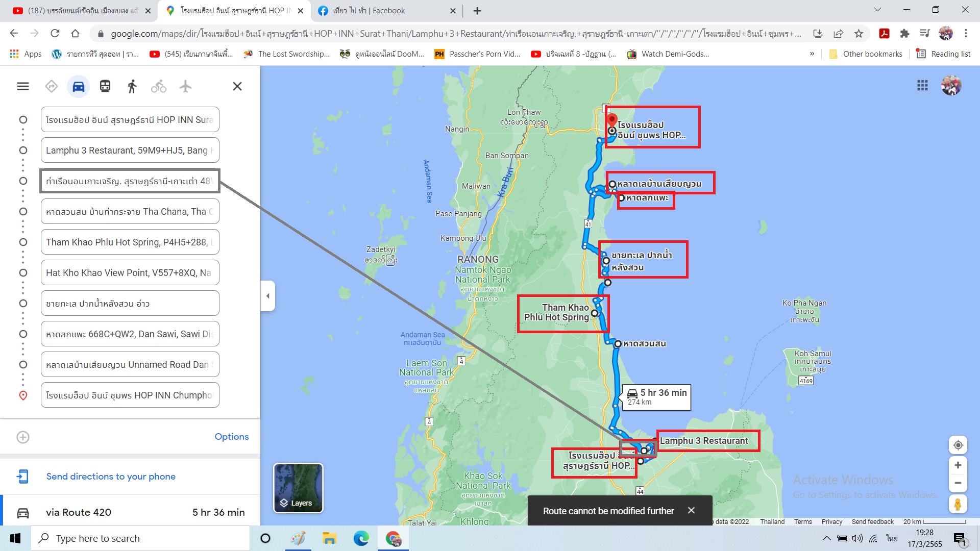Zoom out on the map
Viewport: 980px width, 551px height.
tap(958, 483)
